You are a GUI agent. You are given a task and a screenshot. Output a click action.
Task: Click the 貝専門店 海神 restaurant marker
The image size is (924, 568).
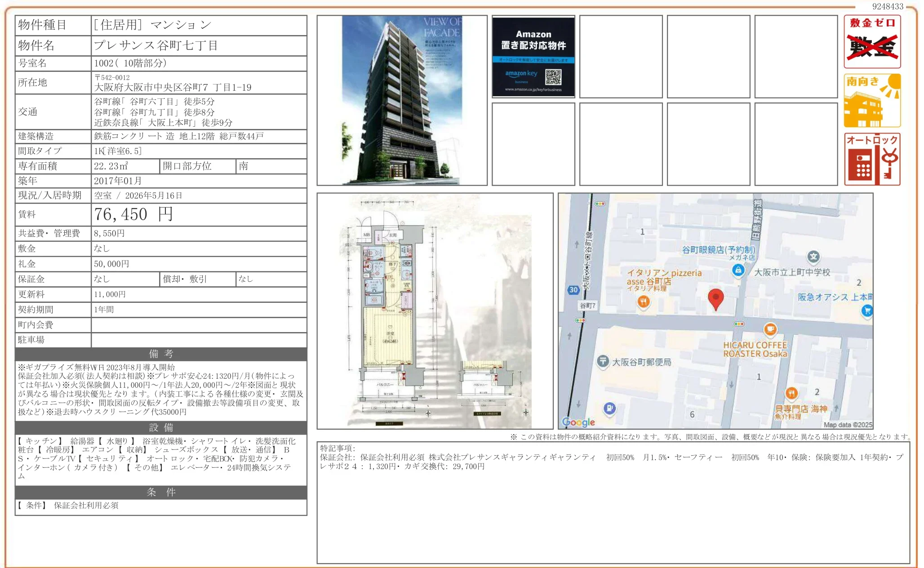pos(791,394)
